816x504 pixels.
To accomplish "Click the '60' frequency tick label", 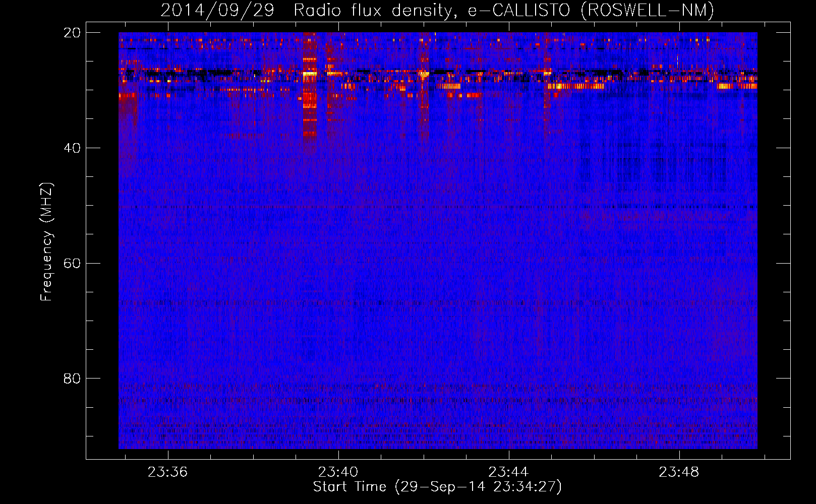I will coord(72,263).
